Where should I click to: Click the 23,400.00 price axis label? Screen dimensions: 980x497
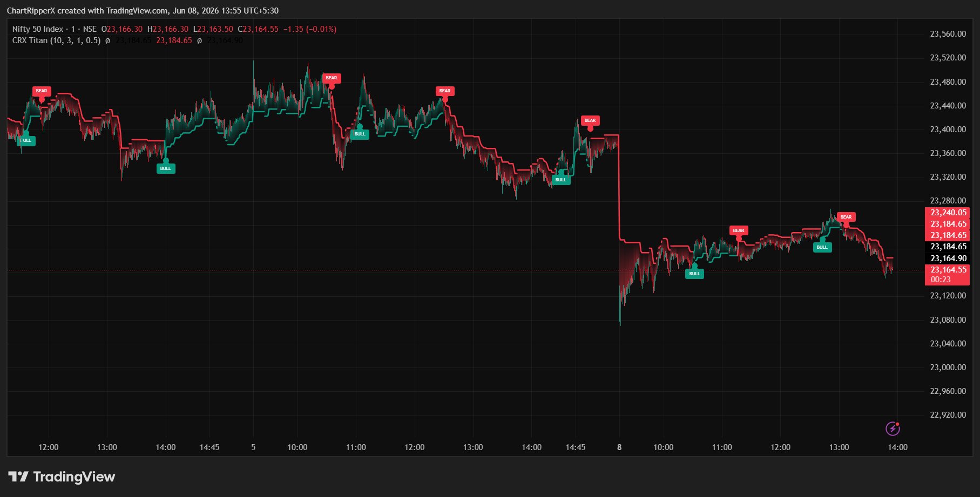948,130
